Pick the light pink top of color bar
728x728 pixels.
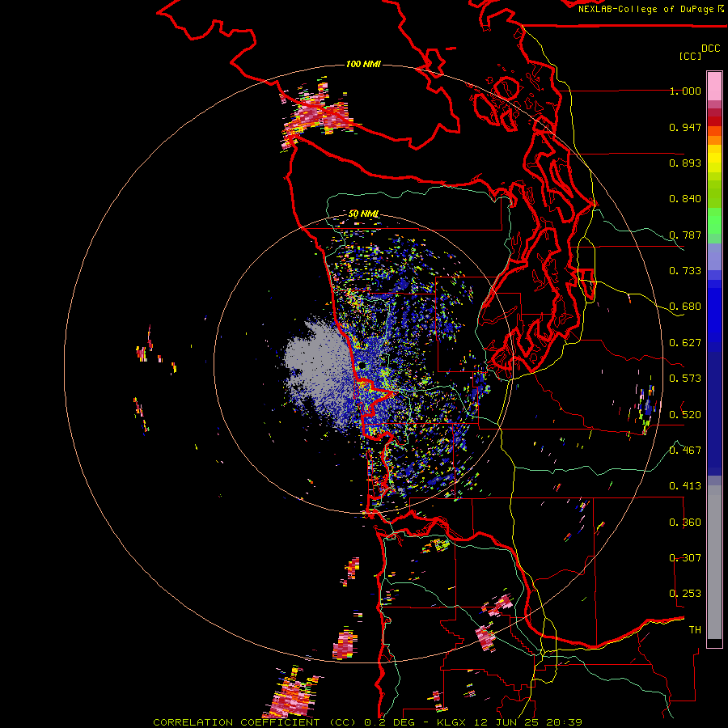[714, 86]
